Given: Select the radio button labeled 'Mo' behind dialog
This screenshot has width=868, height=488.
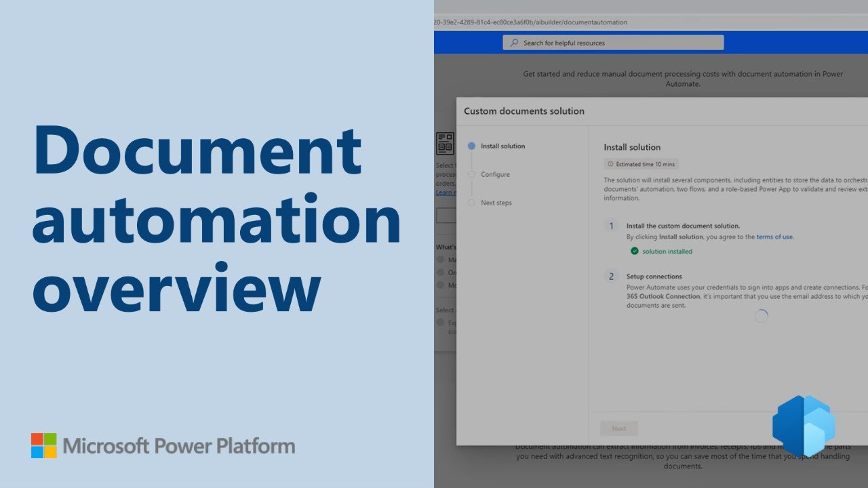Looking at the screenshot, I should pyautogui.click(x=441, y=285).
